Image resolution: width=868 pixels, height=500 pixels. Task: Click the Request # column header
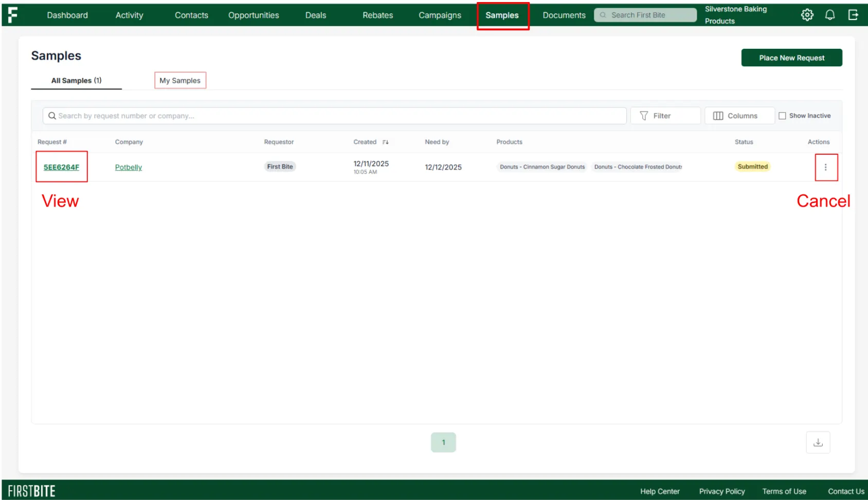tap(52, 142)
